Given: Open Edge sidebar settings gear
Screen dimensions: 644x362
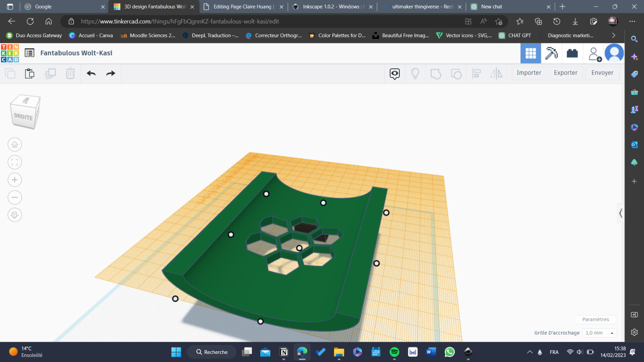Looking at the screenshot, I should (x=634, y=332).
